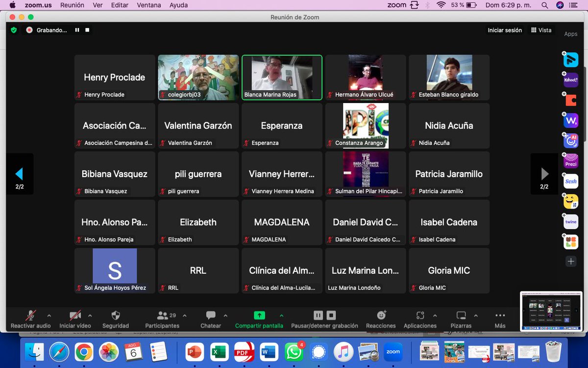Open Wi-Fi status in the menu bar
The image size is (588, 368).
pyautogui.click(x=441, y=5)
